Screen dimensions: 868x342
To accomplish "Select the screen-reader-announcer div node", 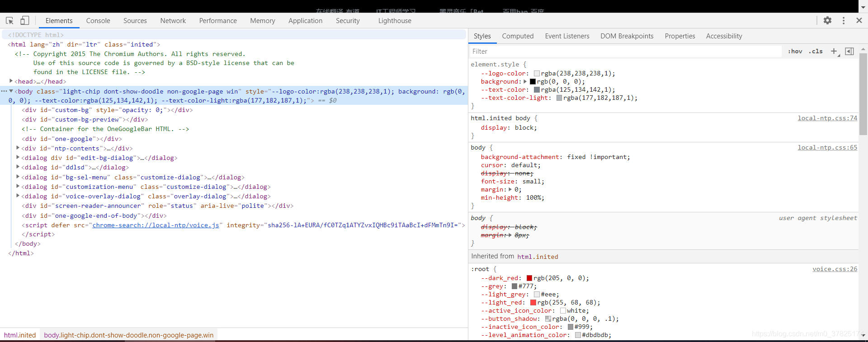I will click(157, 206).
